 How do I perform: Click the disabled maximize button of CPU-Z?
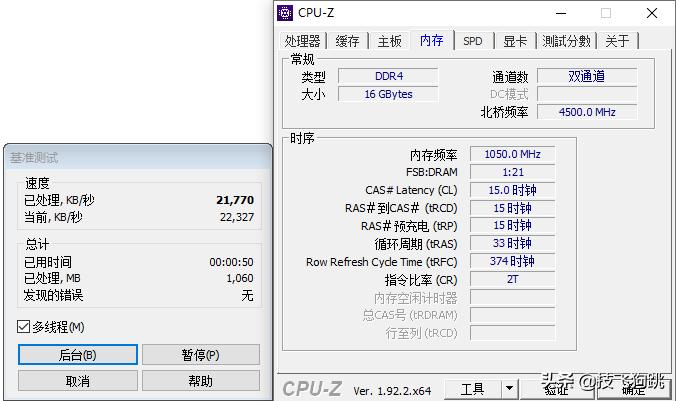tap(606, 13)
